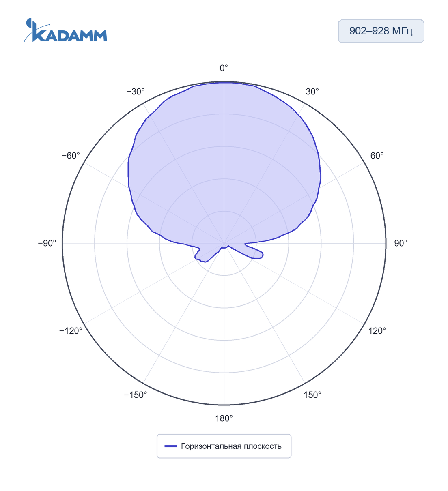Click the 60° angle label

click(377, 156)
